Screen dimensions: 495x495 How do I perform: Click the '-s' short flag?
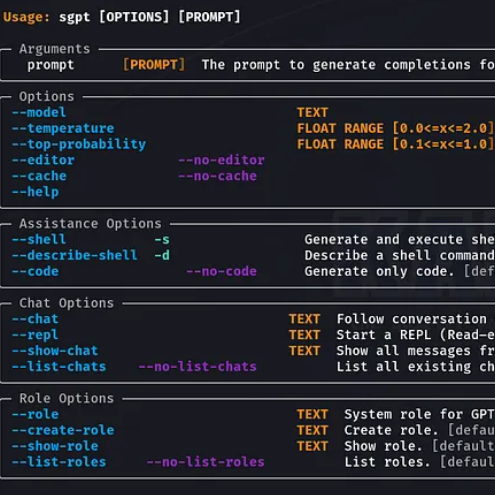(162, 240)
